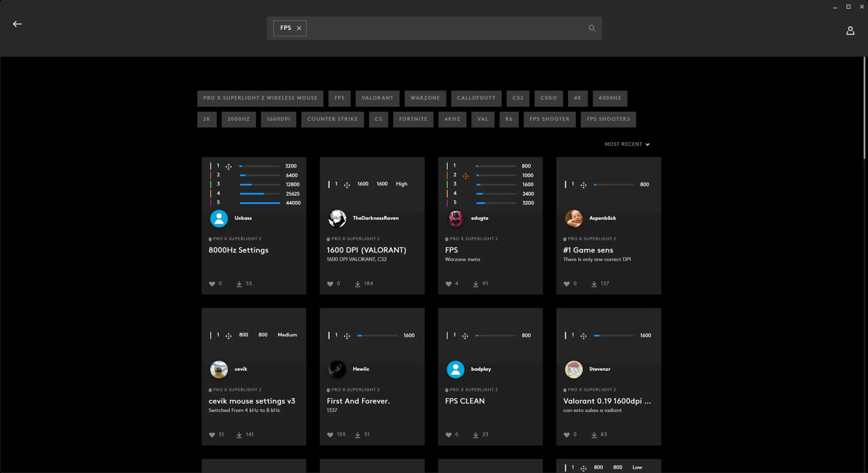Image resolution: width=868 pixels, height=473 pixels.
Task: Download the #1 Game sens profile
Action: click(x=594, y=284)
